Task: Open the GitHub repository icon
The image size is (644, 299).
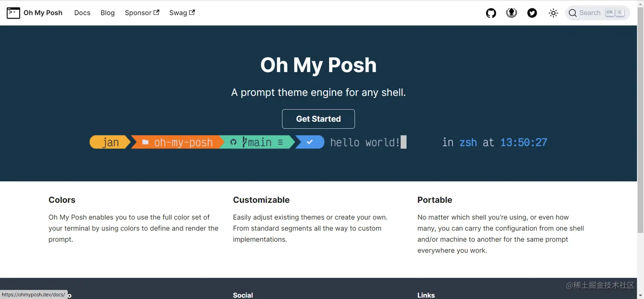Action: coord(491,13)
